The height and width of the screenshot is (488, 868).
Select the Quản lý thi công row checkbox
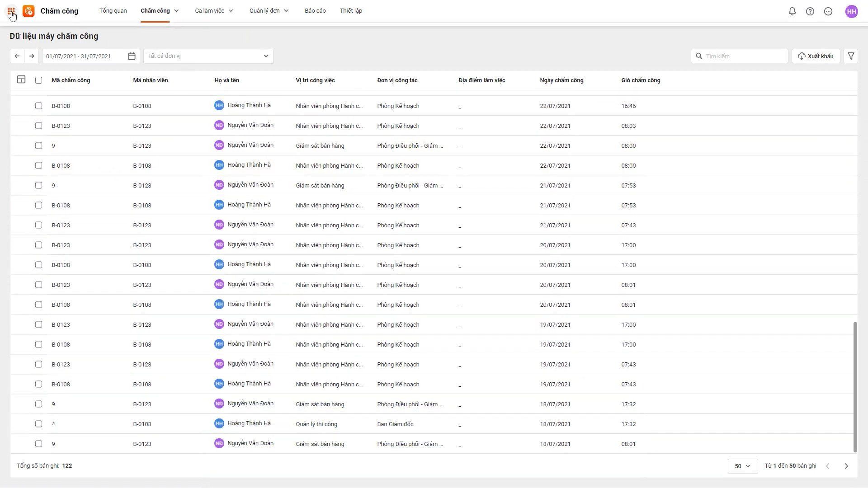click(39, 424)
